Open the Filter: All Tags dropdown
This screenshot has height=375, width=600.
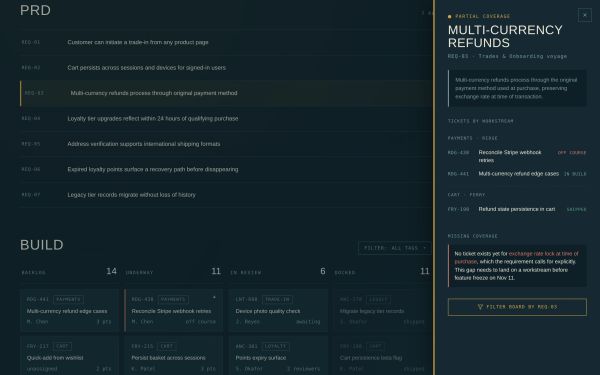[x=395, y=248]
